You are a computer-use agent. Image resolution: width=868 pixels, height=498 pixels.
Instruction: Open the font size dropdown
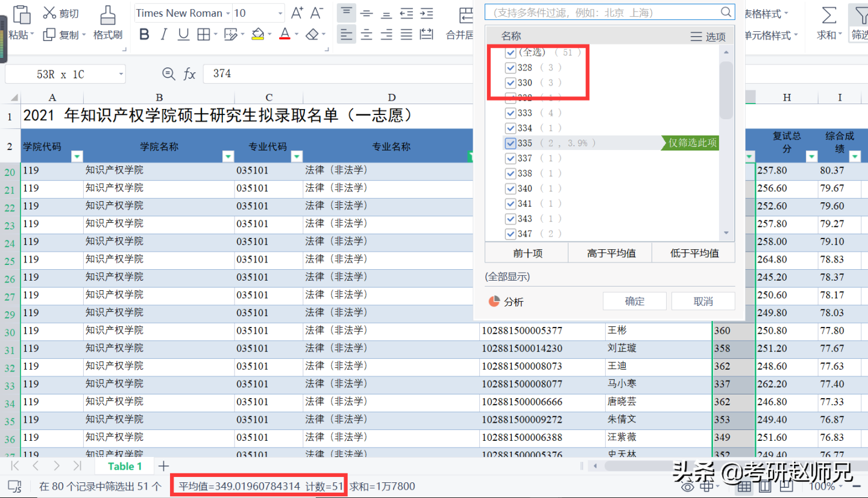[x=280, y=13]
